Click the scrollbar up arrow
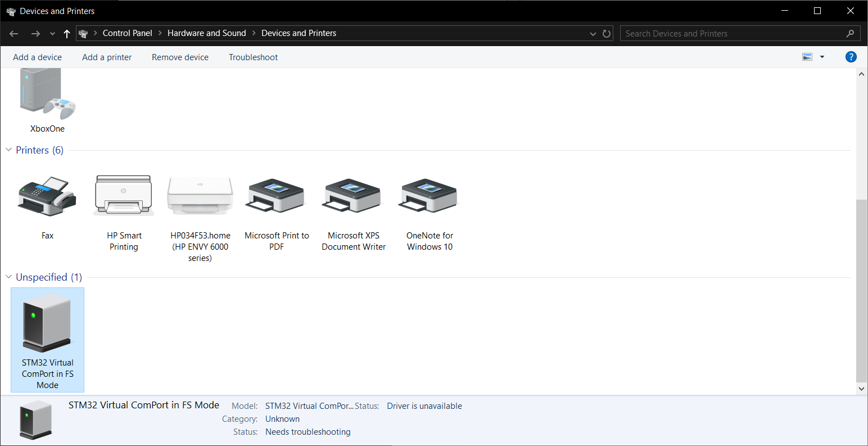 click(x=861, y=74)
